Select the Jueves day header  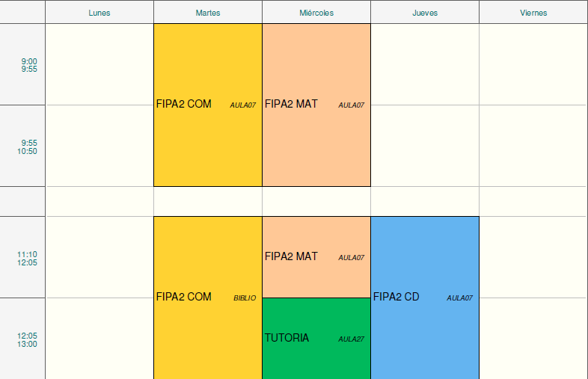click(424, 13)
